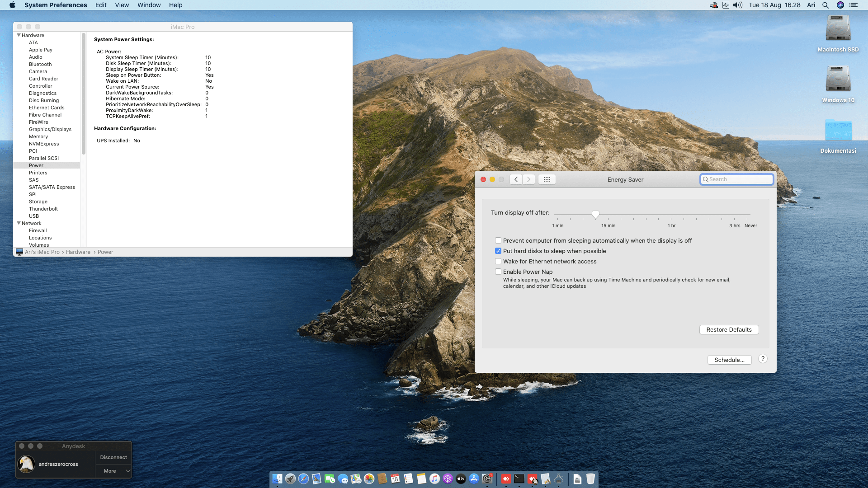
Task: Expand Anydesk More dropdown
Action: [x=114, y=471]
